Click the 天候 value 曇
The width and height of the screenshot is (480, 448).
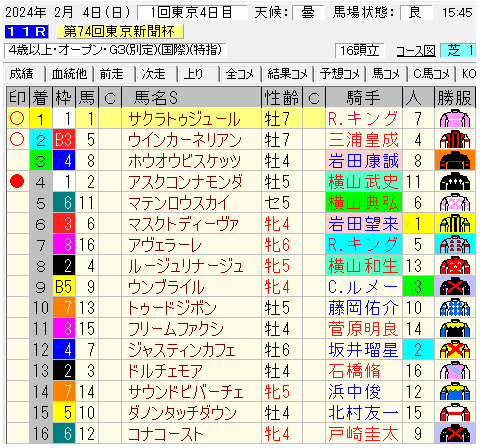coord(308,13)
